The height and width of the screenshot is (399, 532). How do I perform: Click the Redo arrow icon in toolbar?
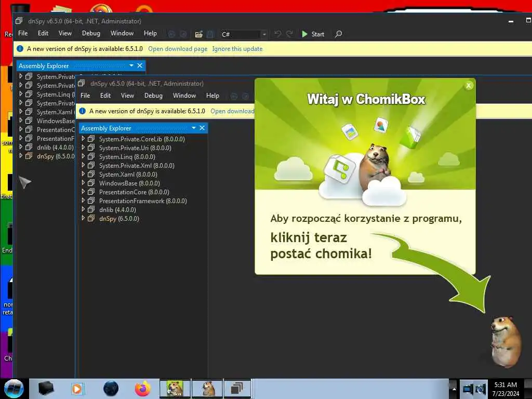289,34
